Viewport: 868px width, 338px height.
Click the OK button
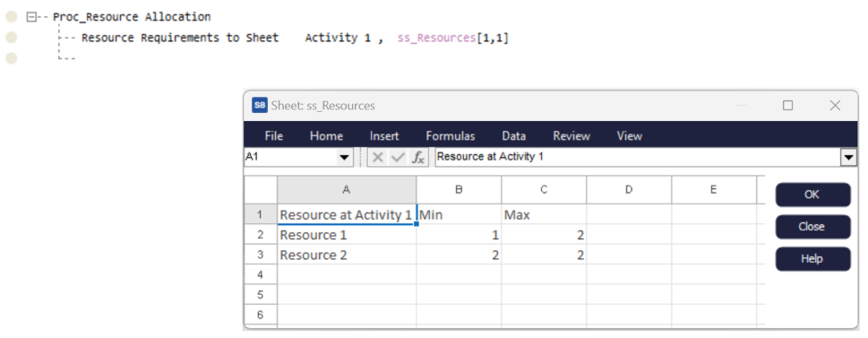point(812,195)
